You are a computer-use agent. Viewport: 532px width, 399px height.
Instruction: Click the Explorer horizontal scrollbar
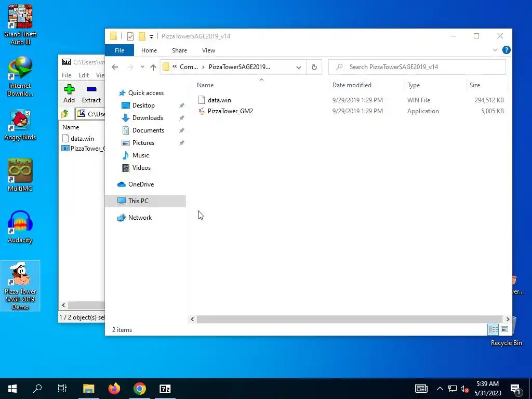pyautogui.click(x=350, y=320)
